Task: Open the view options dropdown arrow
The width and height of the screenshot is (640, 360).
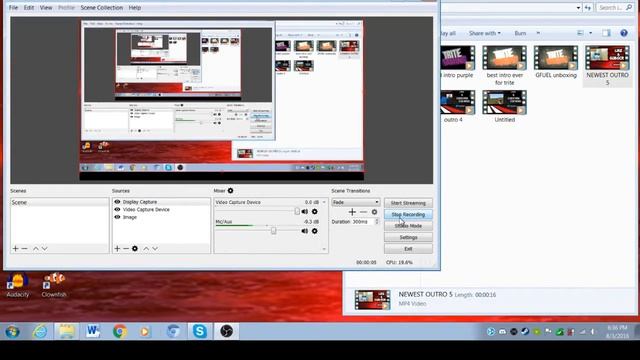Action: (x=591, y=33)
